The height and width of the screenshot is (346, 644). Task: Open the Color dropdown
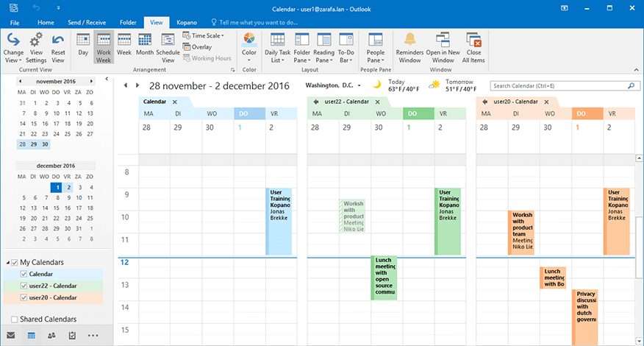tap(249, 46)
